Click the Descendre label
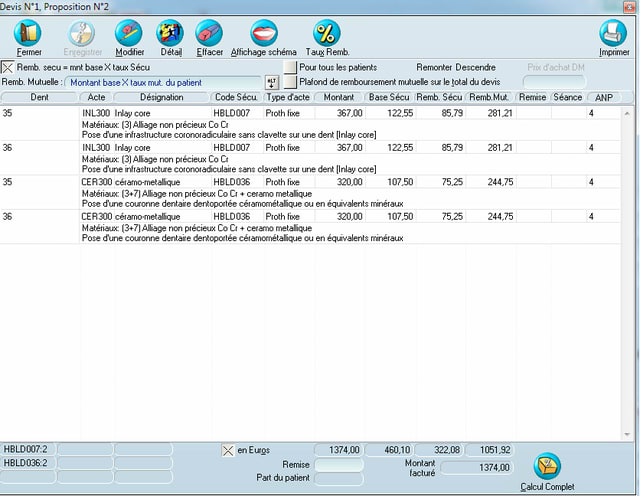The width and height of the screenshot is (640, 496). pos(475,66)
